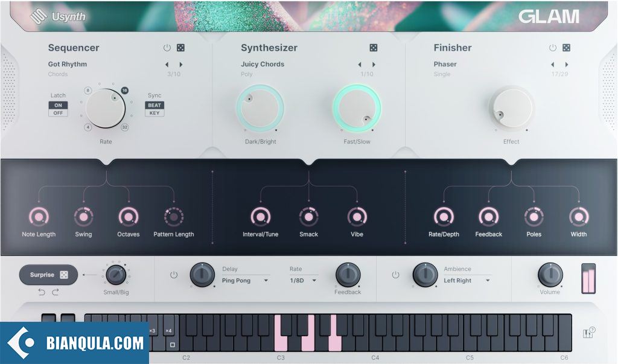Viewport: 618px width, 364px height.
Task: Click the Swing knob
Action: pos(83,217)
